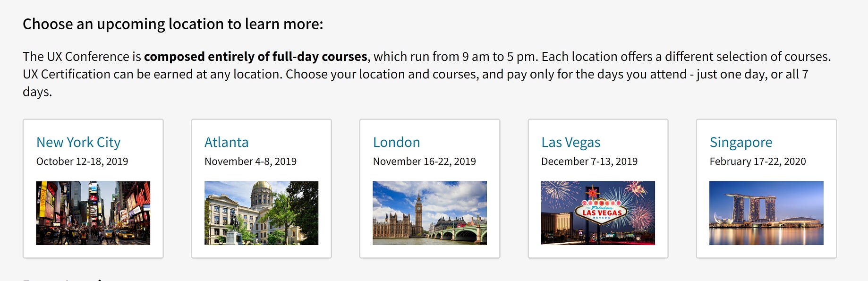Screen dimensions: 868x281
Task: Open the Atlanta conference page
Action: [x=226, y=142]
